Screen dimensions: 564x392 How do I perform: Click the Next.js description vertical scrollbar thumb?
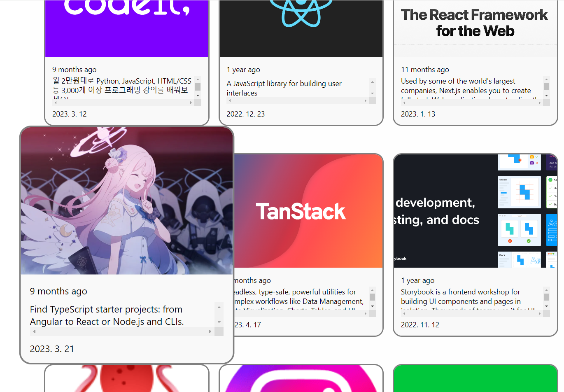coord(546,86)
